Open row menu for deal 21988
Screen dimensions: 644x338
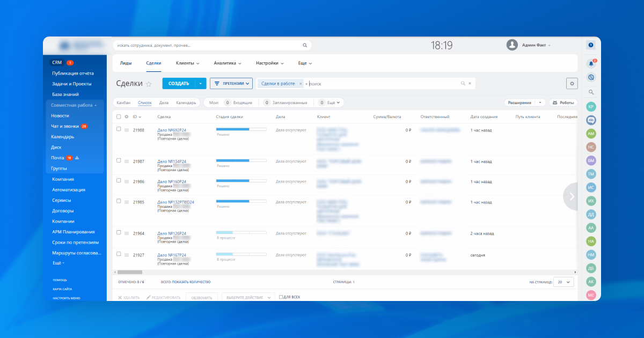(x=127, y=130)
